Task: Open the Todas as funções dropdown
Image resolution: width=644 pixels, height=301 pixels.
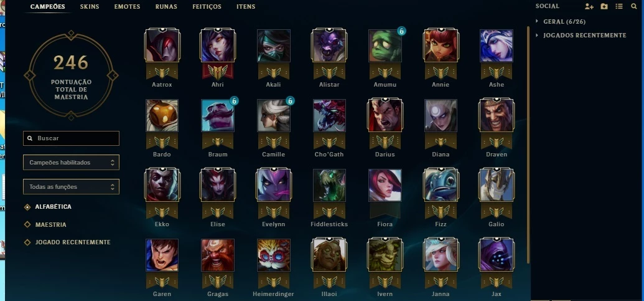Action: 71,187
